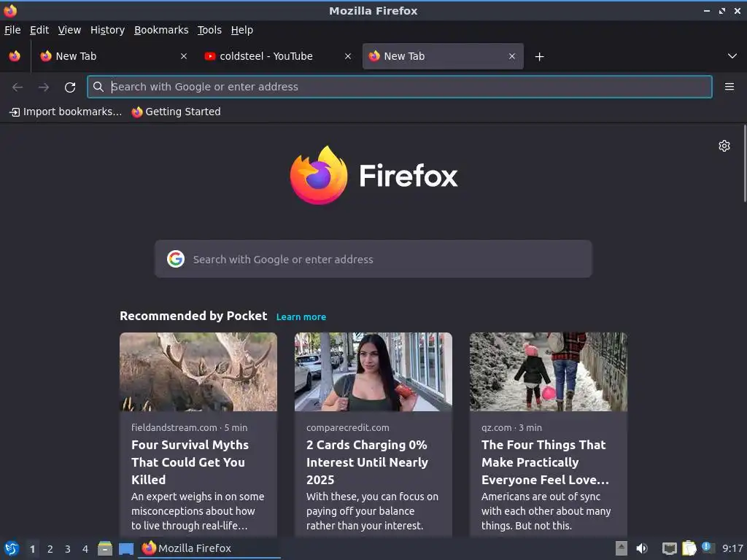Screen dimensions: 747x560
Task: Click qz.com · 3 min source text
Action: click(511, 427)
